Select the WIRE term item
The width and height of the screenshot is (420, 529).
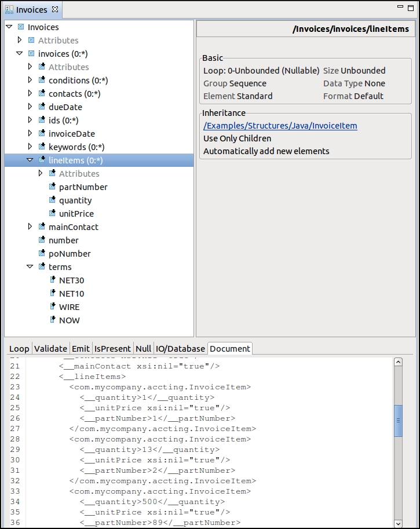point(70,307)
